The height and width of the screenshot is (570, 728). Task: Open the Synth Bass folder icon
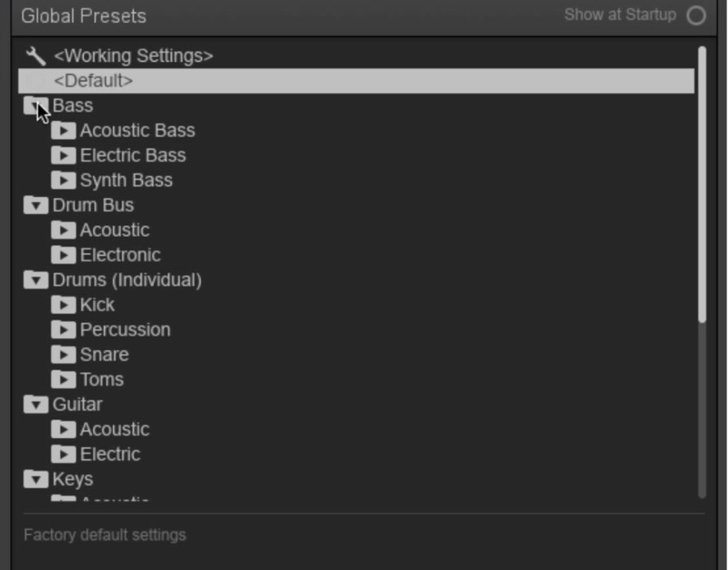[x=64, y=181]
